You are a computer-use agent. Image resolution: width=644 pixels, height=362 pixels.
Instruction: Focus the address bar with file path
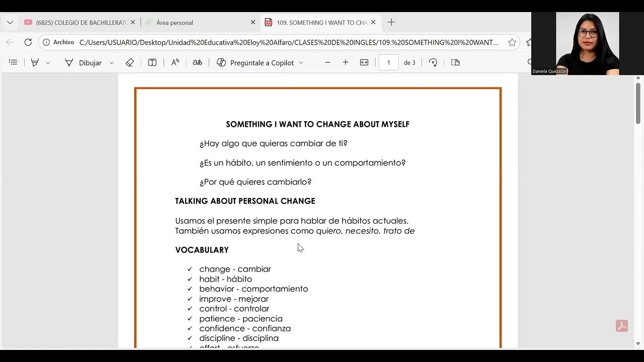(289, 42)
